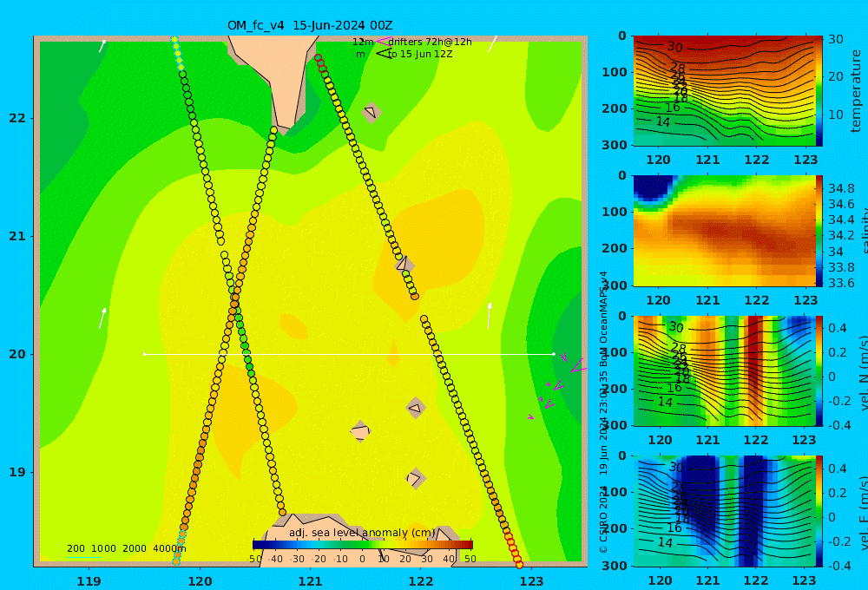Click the title 'OM_fc_v4 15-Jun-2024 00Z'
868x590 pixels.
coord(310,25)
